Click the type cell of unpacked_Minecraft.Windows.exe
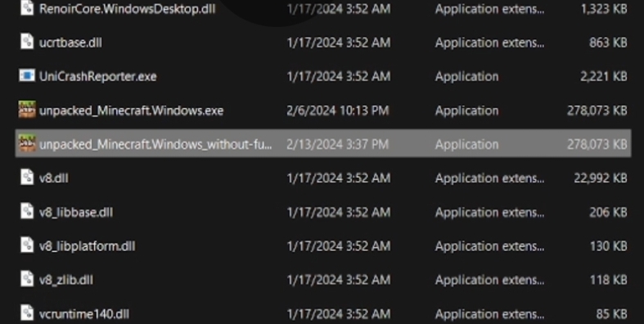 coord(467,111)
